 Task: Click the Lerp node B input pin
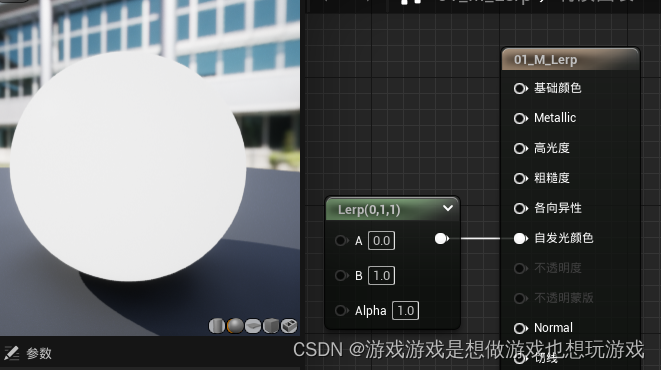341,276
